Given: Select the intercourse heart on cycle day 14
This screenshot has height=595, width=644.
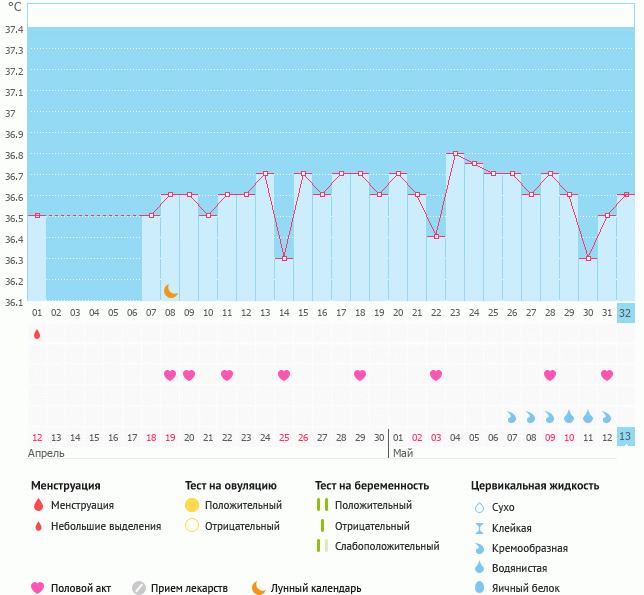Looking at the screenshot, I should [284, 375].
